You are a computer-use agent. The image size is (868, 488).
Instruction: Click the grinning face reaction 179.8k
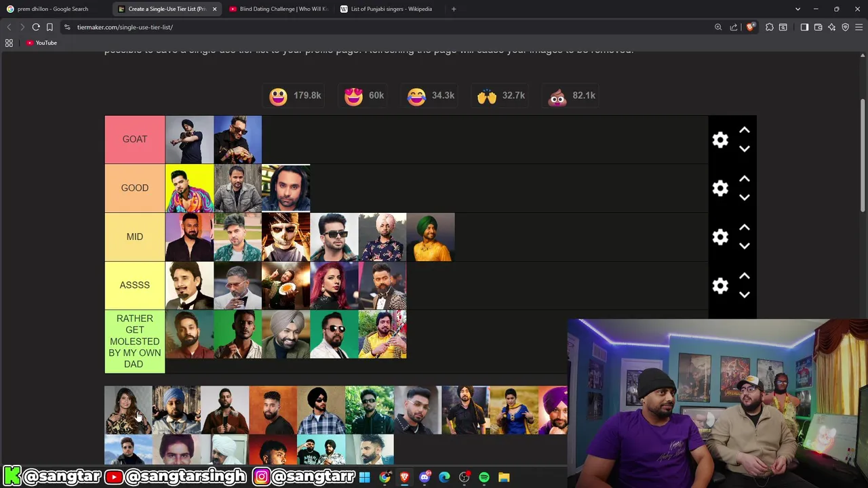[x=294, y=96]
